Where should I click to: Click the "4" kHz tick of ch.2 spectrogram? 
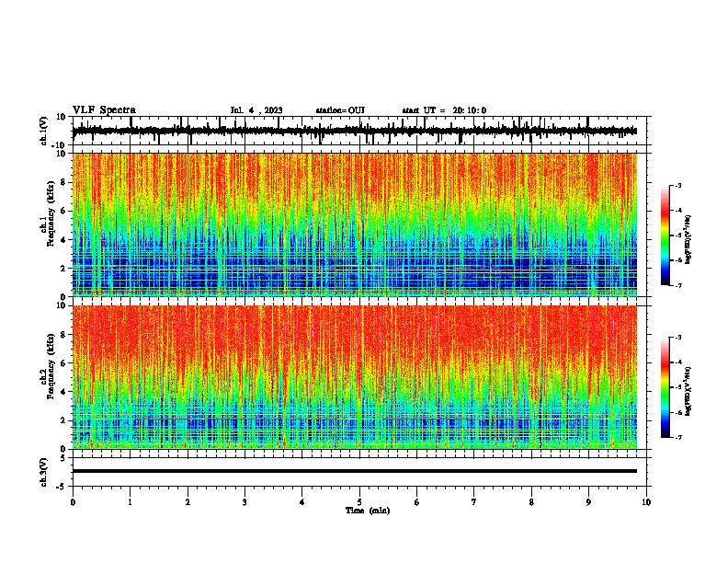coord(63,392)
